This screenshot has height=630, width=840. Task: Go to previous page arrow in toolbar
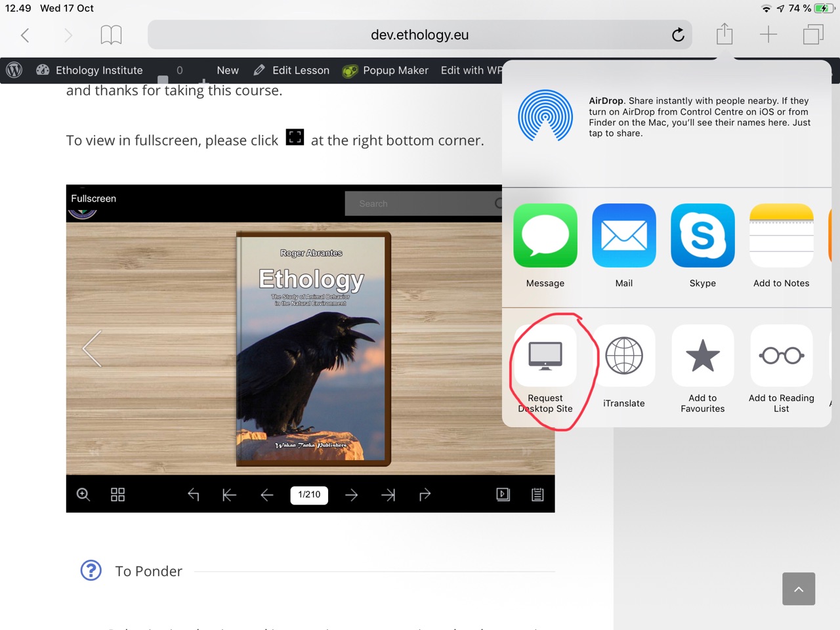[266, 494]
